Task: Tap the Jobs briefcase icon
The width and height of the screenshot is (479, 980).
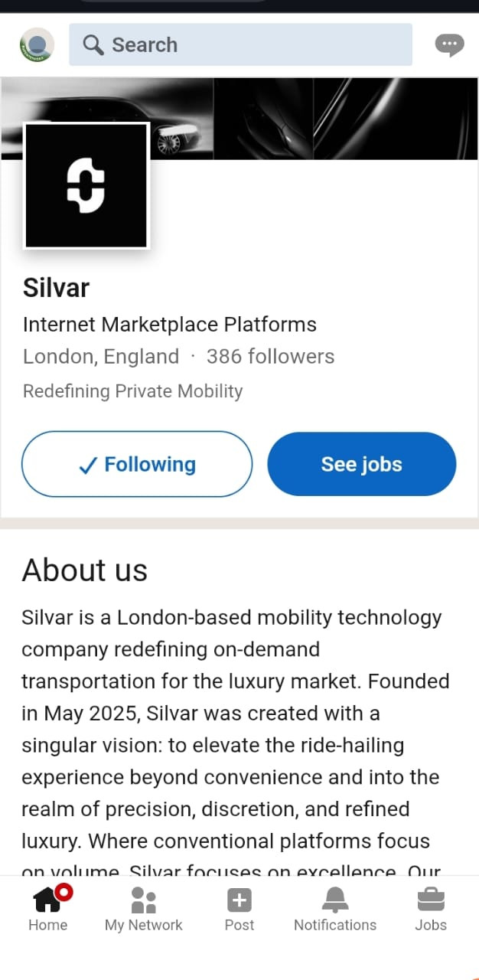Action: click(x=431, y=900)
